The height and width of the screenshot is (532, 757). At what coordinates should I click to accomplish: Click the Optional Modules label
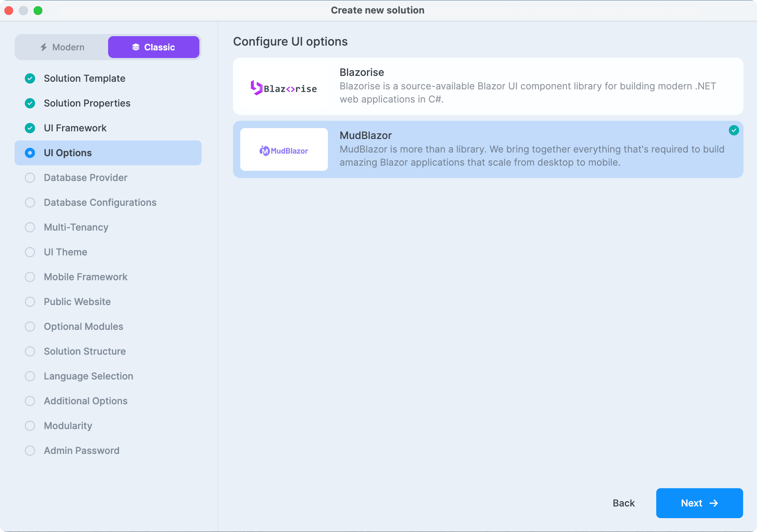tap(84, 327)
